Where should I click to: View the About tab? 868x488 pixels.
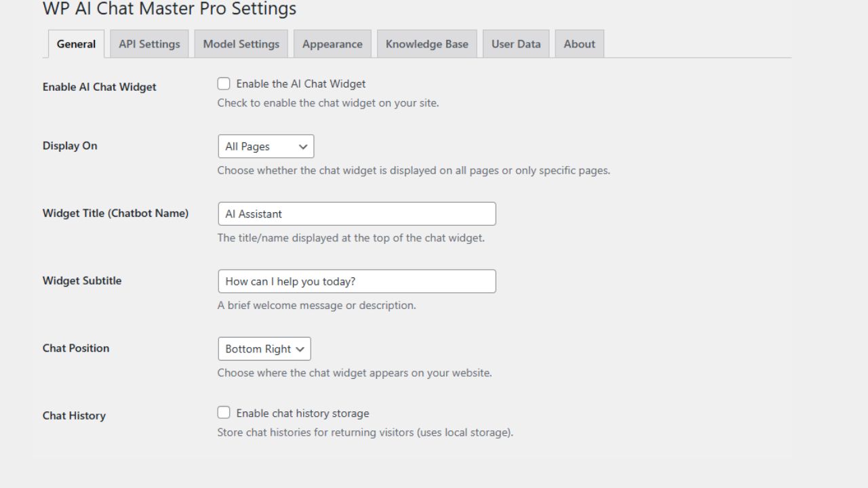pyautogui.click(x=579, y=44)
